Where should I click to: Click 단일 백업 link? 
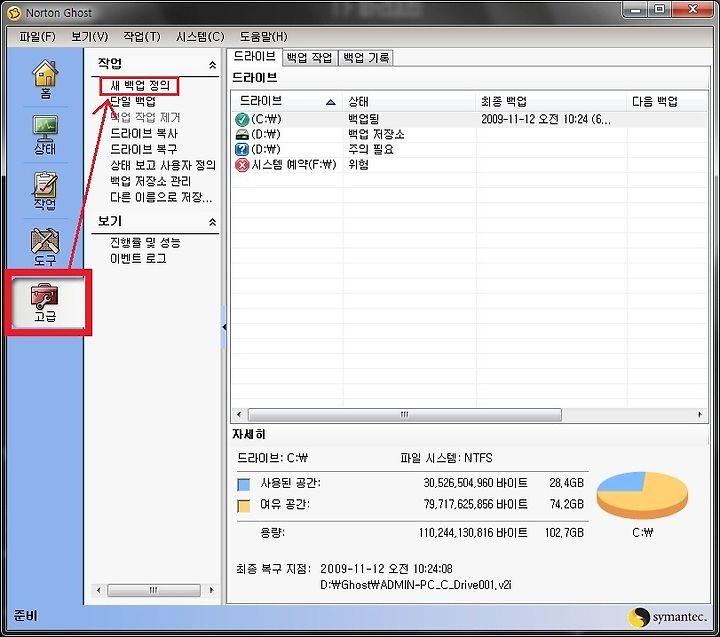133,101
